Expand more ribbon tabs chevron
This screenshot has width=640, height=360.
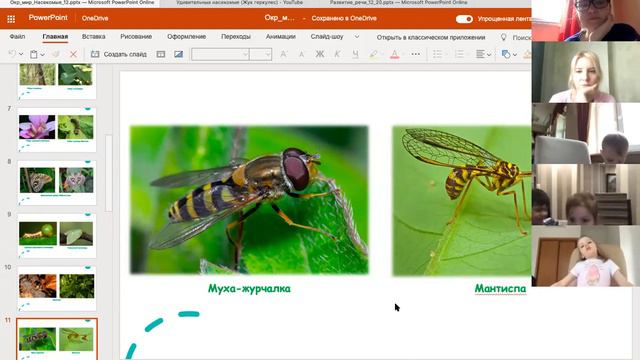point(357,37)
